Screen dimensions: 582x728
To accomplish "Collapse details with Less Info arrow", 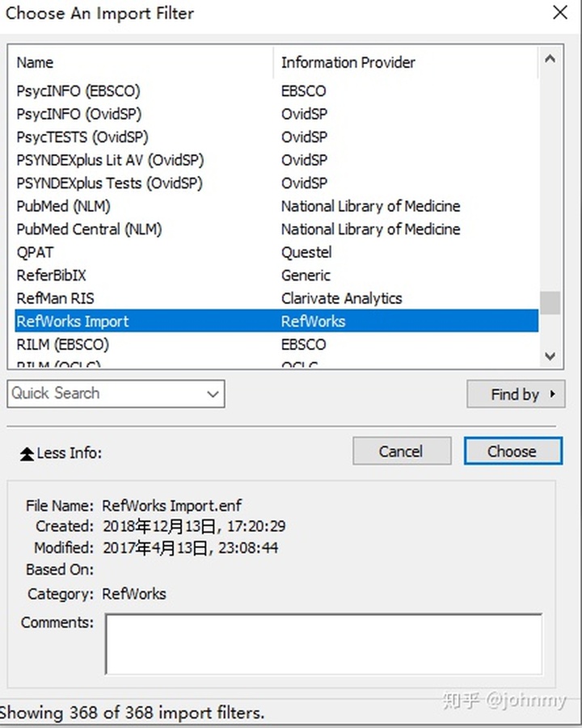I will (x=27, y=453).
